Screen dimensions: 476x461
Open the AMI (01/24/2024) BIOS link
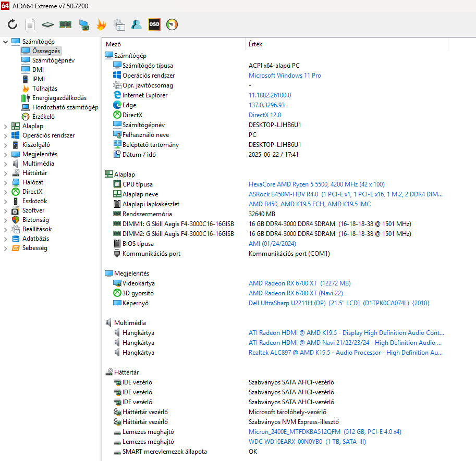272,244
